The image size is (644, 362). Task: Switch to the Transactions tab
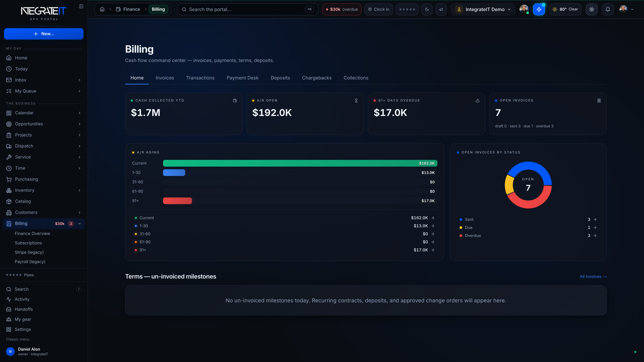click(200, 78)
